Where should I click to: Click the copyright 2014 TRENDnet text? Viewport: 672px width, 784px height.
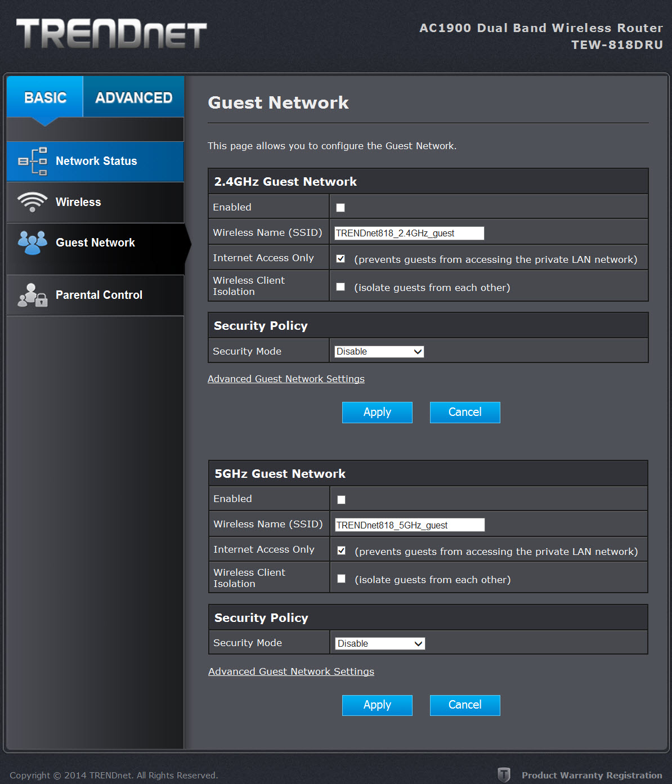coord(114,776)
